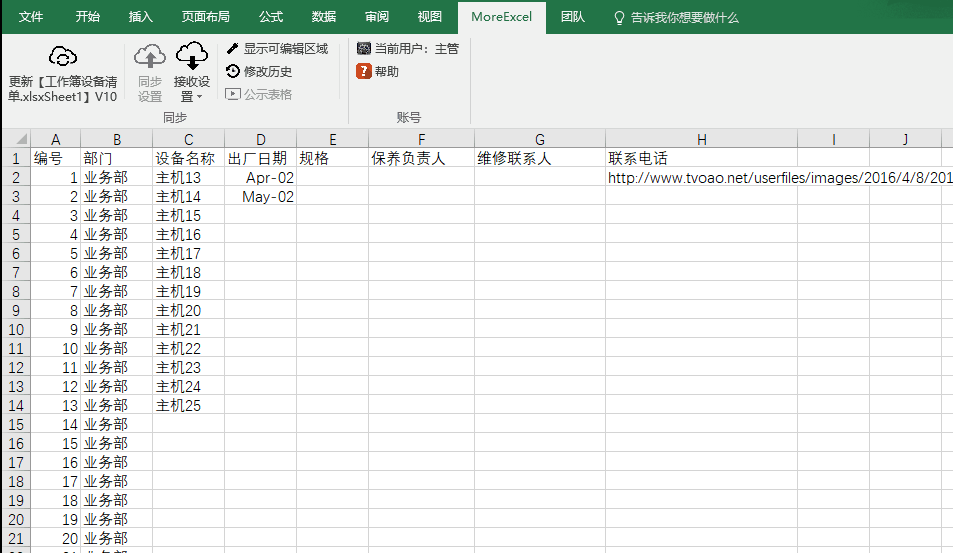Open 帮助 help button
953x553 pixels.
[x=378, y=72]
